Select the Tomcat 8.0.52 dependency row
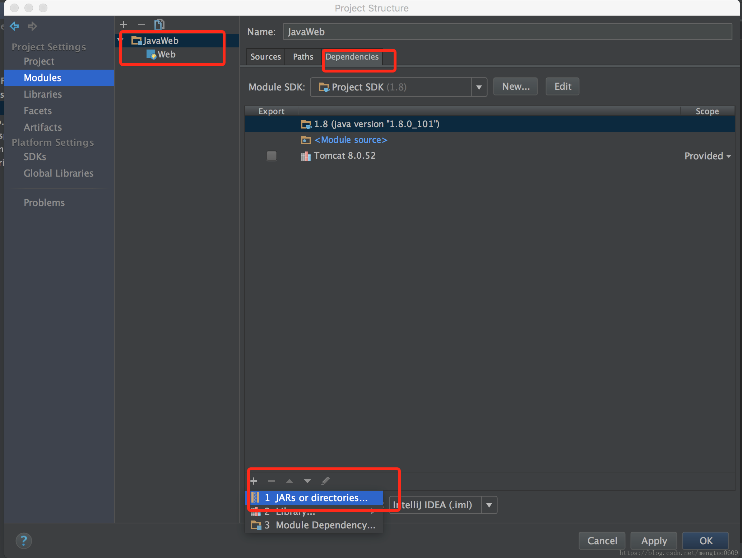742x560 pixels. (x=490, y=156)
